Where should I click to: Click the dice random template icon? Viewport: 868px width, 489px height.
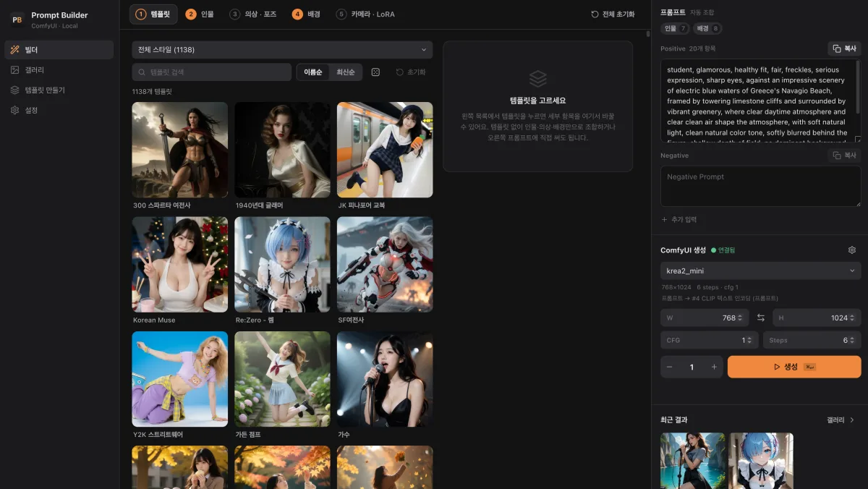point(375,72)
